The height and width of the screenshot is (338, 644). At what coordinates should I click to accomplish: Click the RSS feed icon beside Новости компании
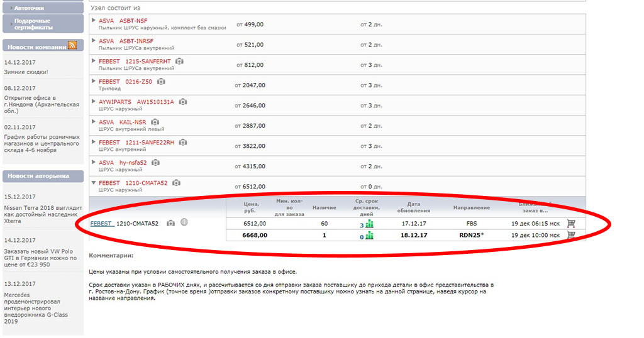coord(72,45)
